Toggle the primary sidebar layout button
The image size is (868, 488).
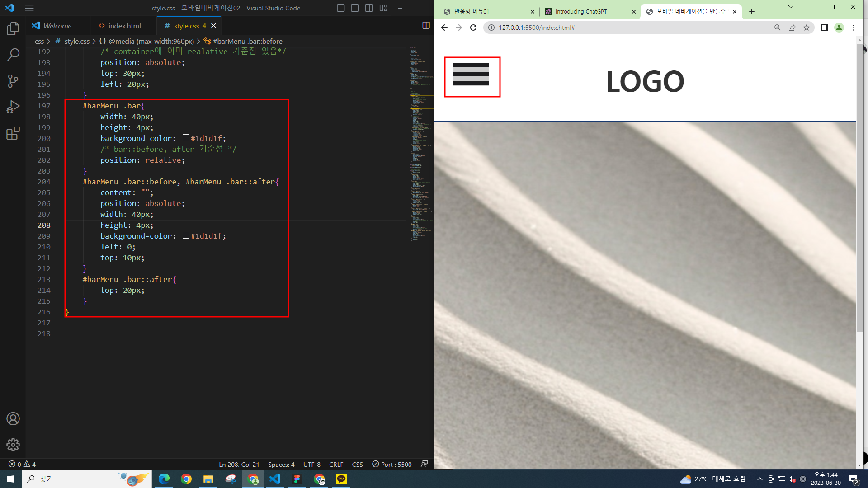(341, 8)
